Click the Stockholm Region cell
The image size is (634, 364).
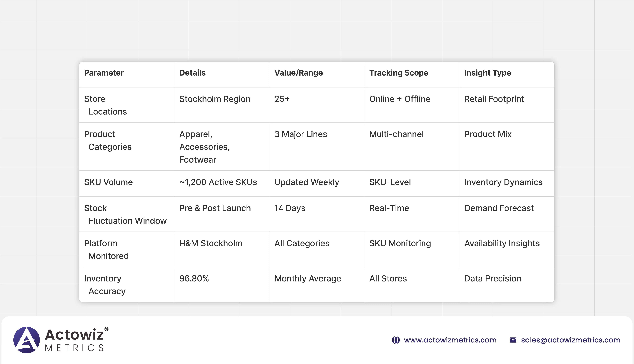pyautogui.click(x=215, y=99)
